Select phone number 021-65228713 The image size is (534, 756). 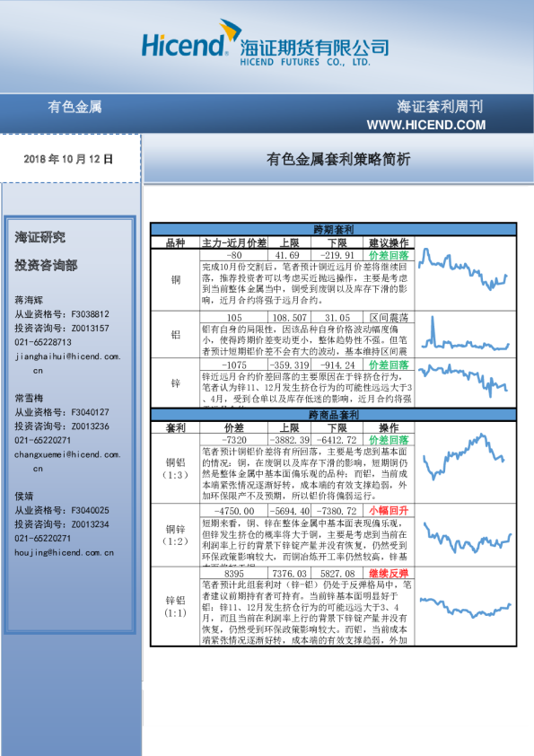(43, 342)
